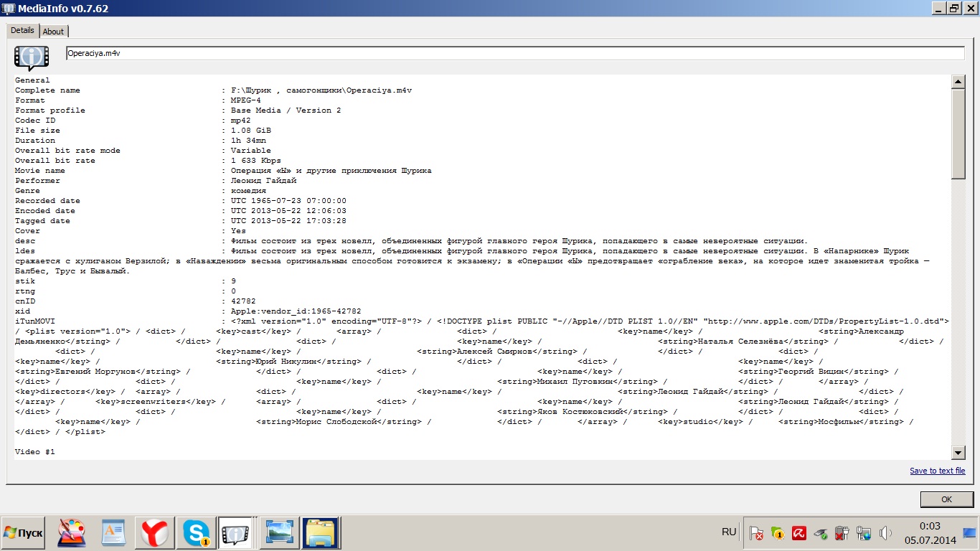Click the safely remove hardware tray icon

pos(820,533)
